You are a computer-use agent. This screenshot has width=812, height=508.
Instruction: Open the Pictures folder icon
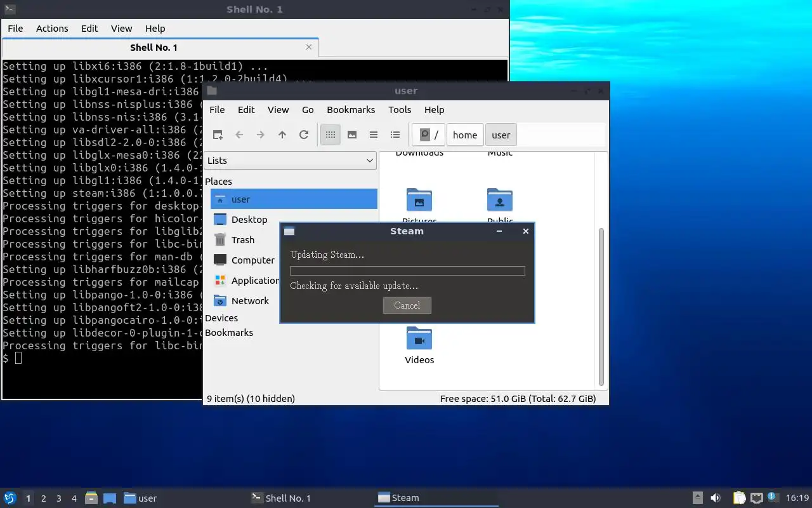click(x=419, y=200)
